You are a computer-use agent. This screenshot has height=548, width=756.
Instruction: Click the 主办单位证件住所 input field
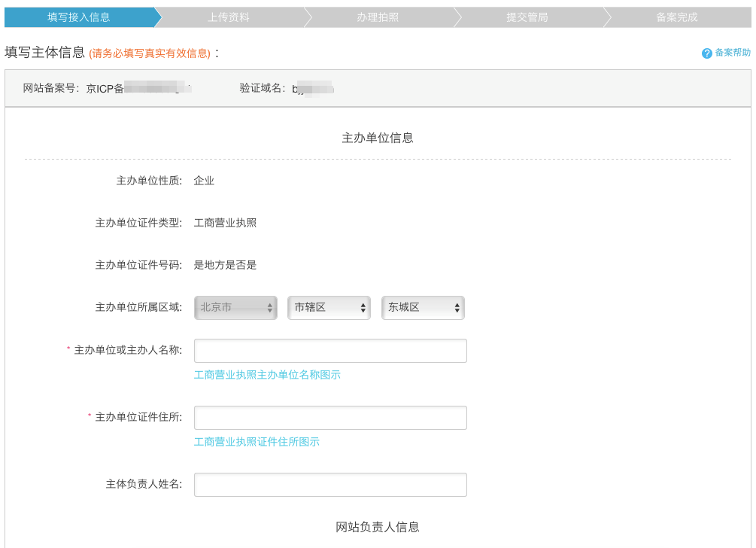pos(330,417)
